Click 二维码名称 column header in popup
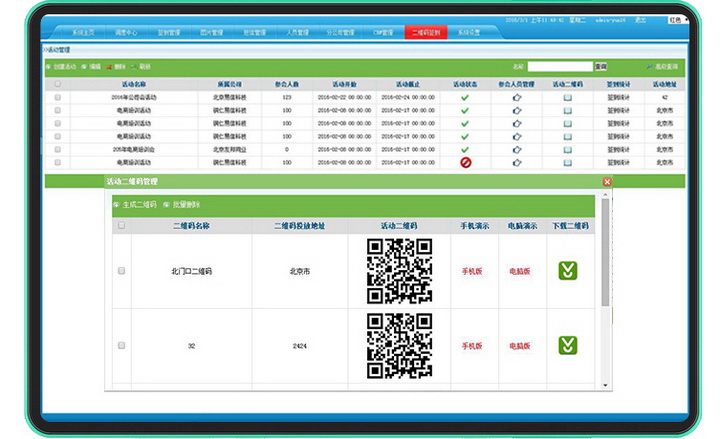Viewport: 720px width, 439px height. [x=191, y=226]
